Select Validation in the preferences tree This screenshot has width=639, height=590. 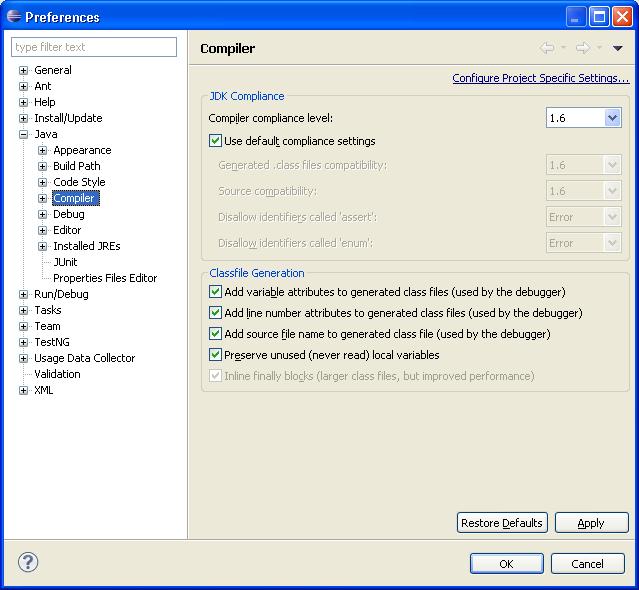[x=57, y=374]
